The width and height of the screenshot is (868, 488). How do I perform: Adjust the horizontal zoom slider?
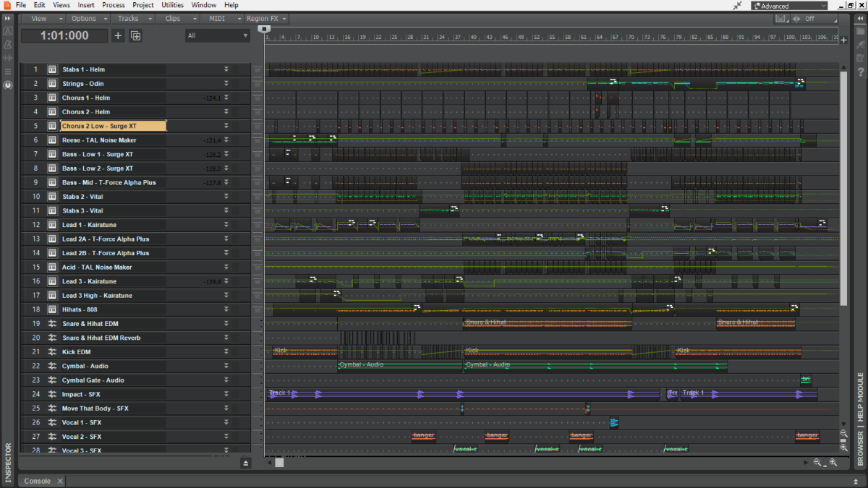click(x=825, y=463)
